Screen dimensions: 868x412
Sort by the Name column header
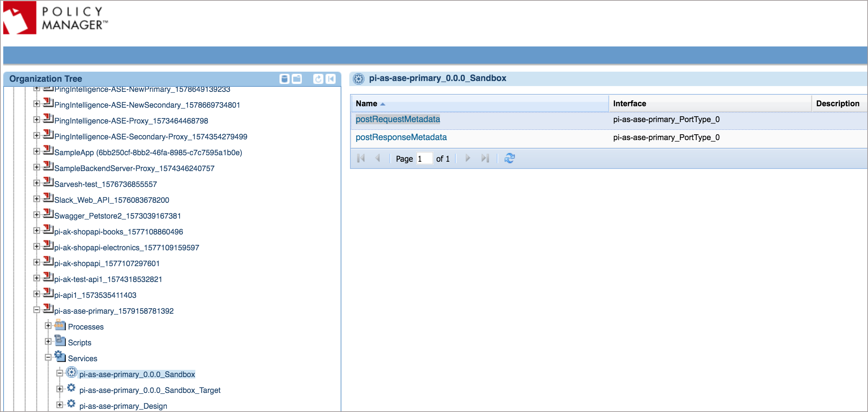pos(480,104)
